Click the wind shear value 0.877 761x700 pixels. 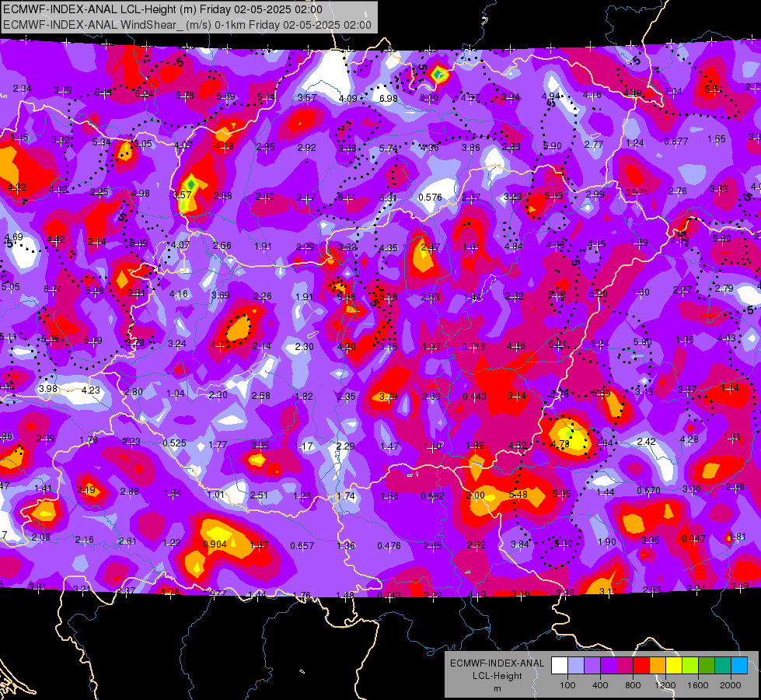[x=676, y=142]
